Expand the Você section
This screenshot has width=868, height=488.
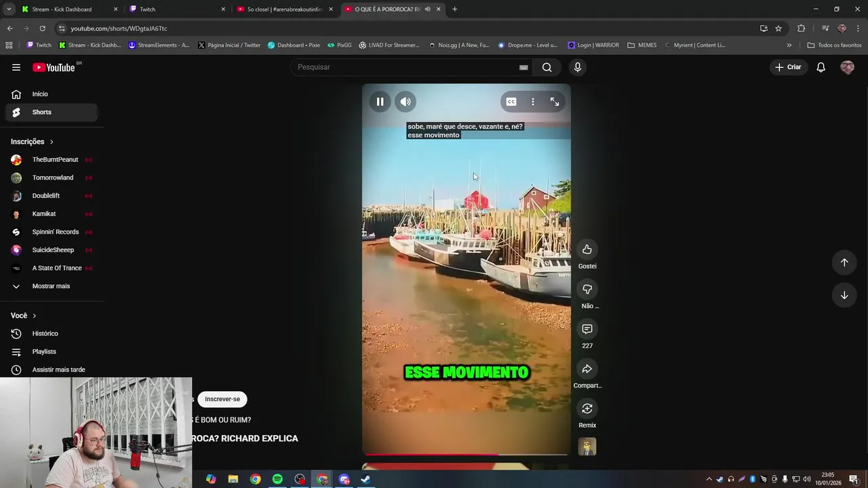[x=24, y=315]
